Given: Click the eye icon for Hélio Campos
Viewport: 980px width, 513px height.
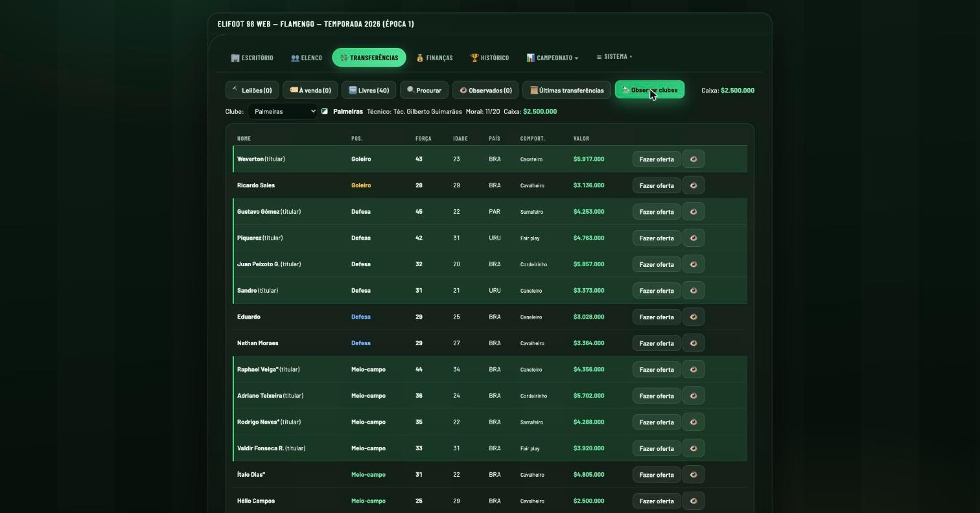Looking at the screenshot, I should [x=693, y=501].
